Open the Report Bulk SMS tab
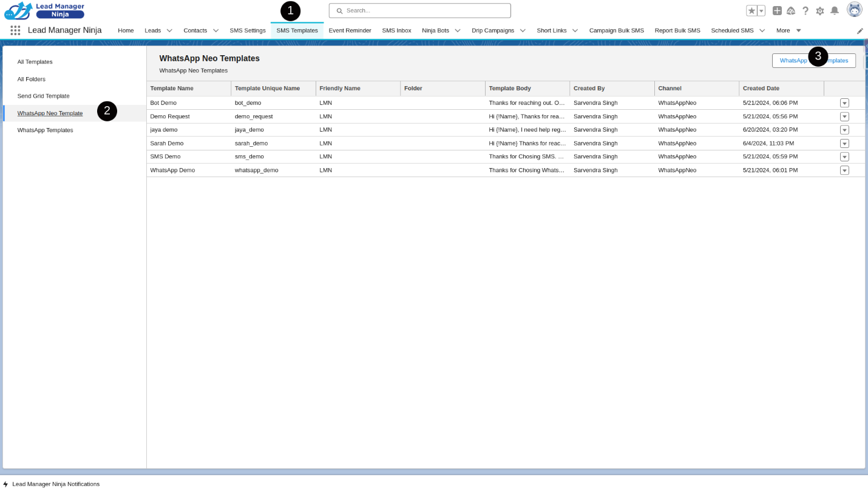 pos(677,30)
